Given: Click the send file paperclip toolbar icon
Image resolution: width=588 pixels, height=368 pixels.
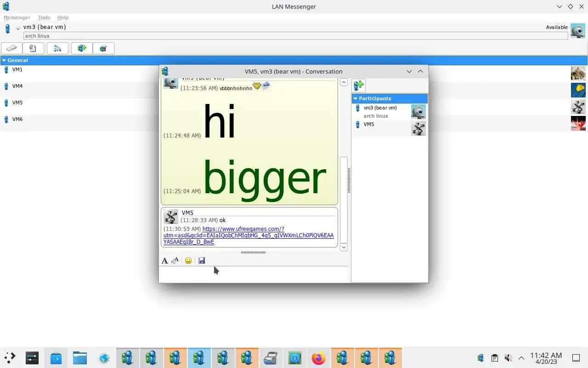Looking at the screenshot, I should 33,48.
